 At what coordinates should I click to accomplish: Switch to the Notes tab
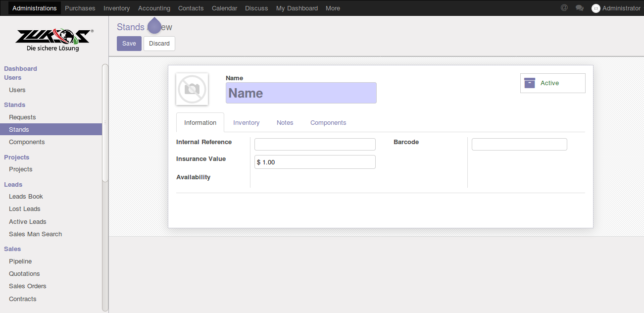(285, 122)
